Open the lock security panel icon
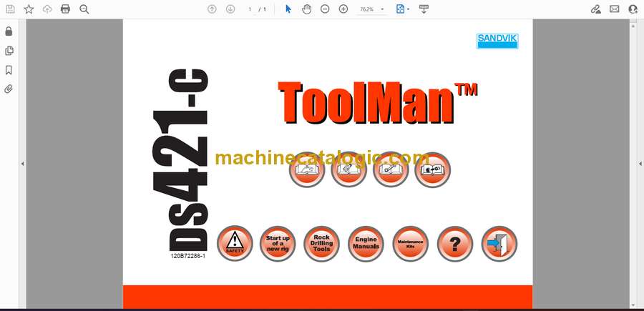This screenshot has width=644, height=311. click(x=9, y=31)
